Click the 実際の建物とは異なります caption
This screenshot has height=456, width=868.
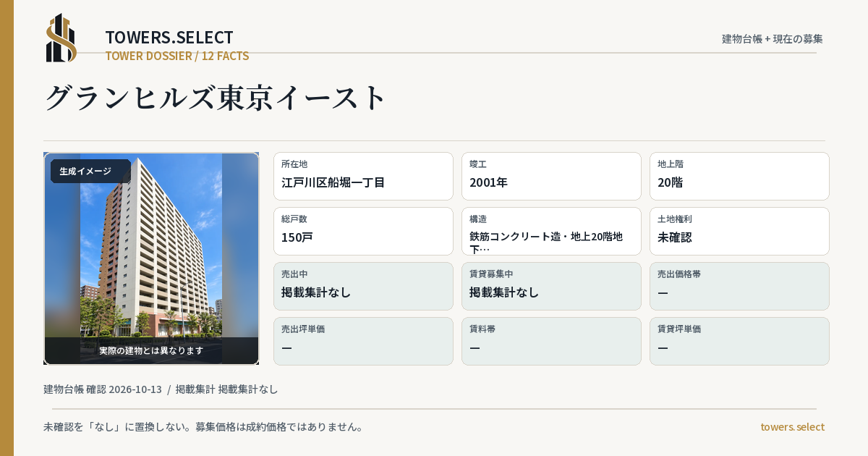click(x=151, y=350)
